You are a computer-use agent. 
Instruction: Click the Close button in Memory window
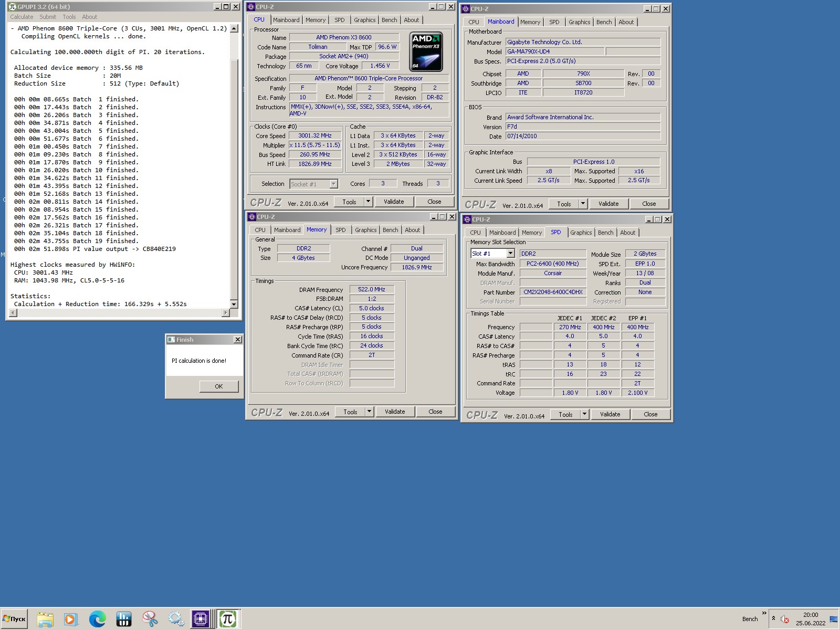[x=435, y=412]
